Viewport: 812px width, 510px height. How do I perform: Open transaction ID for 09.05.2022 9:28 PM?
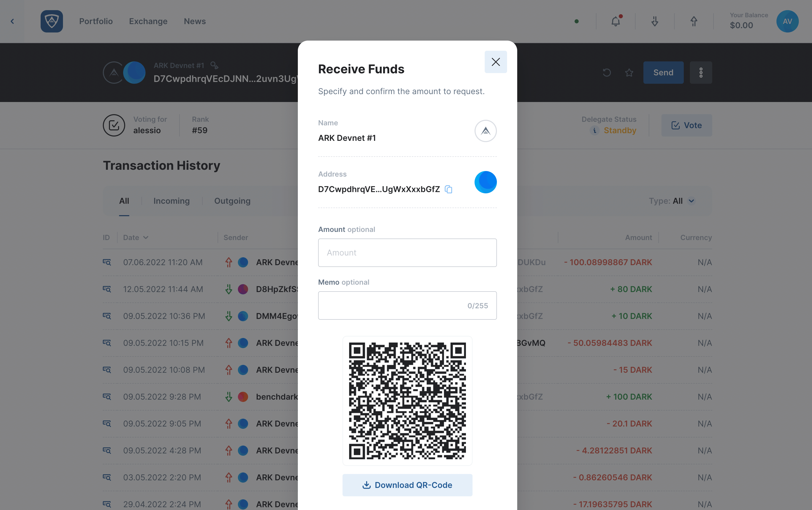[x=107, y=397]
